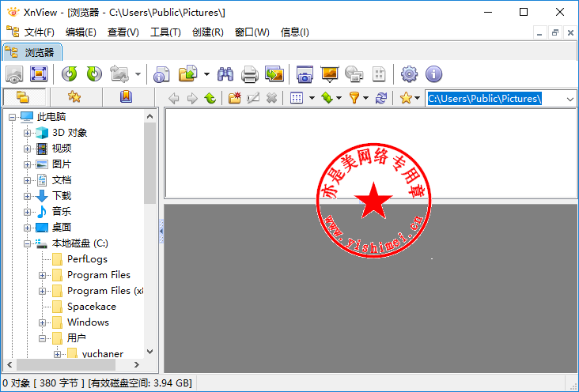Open sort options dropdown arrow
This screenshot has width=579, height=392.
tap(339, 98)
